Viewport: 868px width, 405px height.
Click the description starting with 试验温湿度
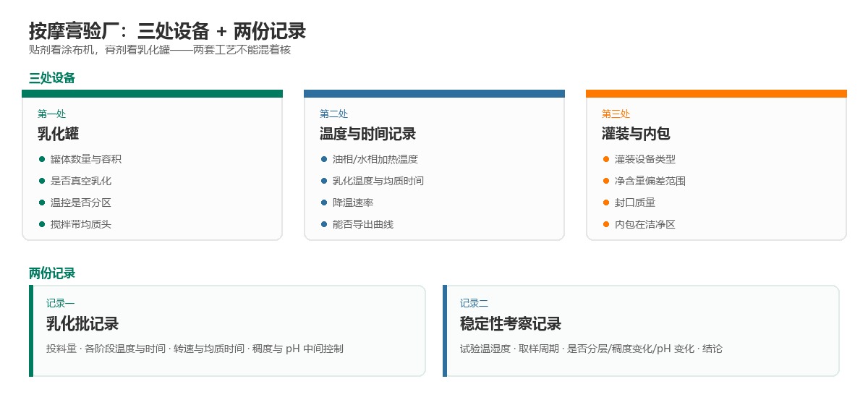(591, 349)
